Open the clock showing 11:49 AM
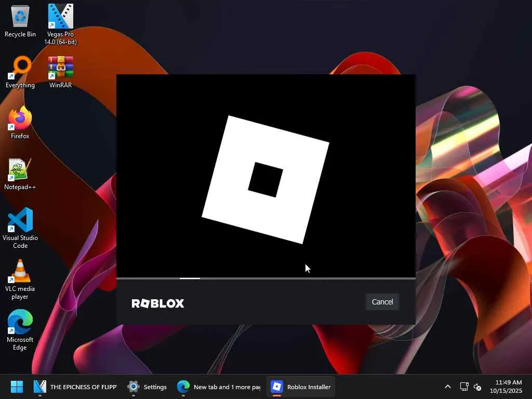 click(x=506, y=387)
